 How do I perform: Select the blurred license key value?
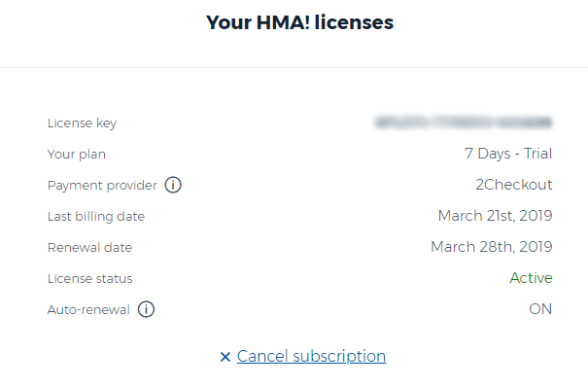point(464,123)
